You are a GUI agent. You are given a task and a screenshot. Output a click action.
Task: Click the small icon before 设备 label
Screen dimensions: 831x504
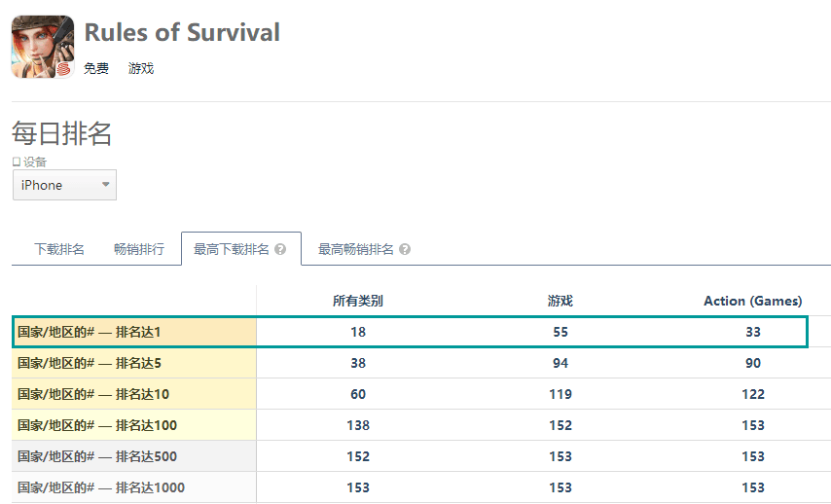[x=17, y=162]
